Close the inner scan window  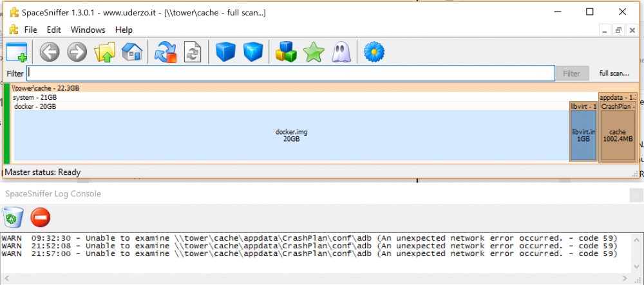tap(632, 30)
